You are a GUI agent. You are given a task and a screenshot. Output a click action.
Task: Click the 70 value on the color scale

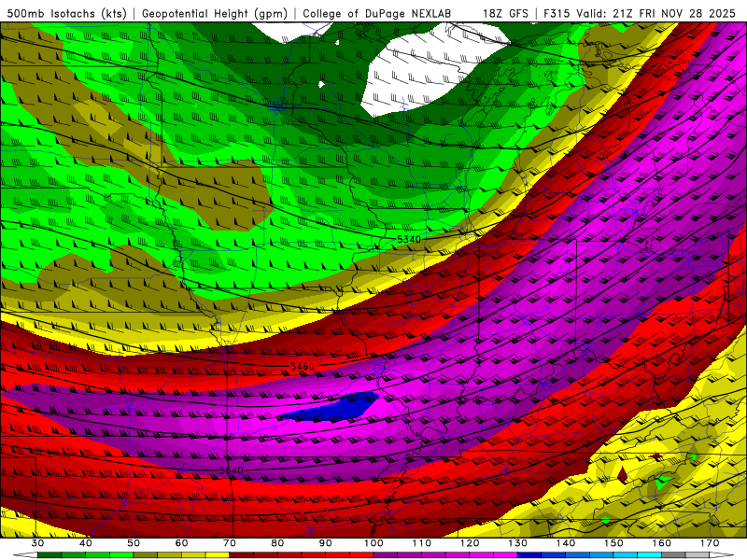(x=230, y=543)
